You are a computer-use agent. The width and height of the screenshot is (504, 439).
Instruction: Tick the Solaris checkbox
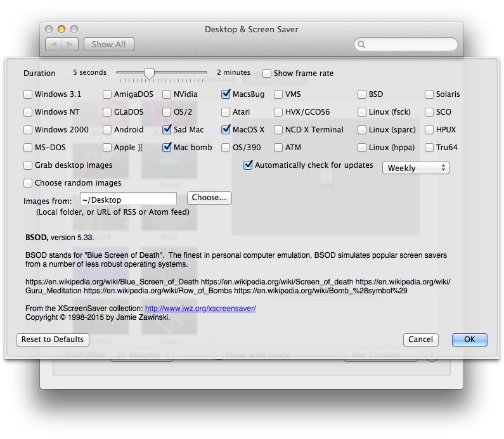[429, 94]
